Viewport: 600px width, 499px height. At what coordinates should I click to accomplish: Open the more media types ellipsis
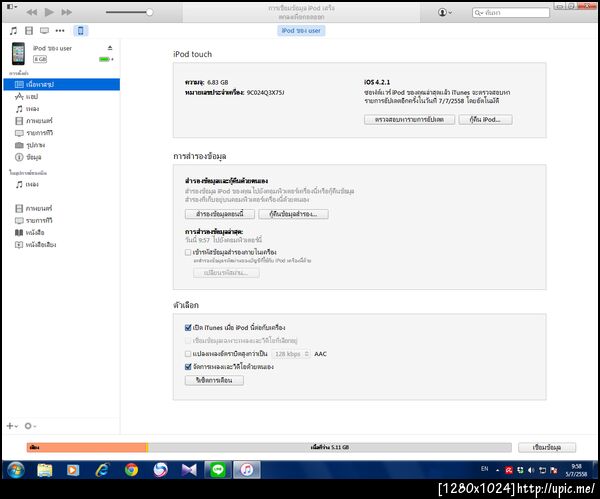click(x=60, y=31)
